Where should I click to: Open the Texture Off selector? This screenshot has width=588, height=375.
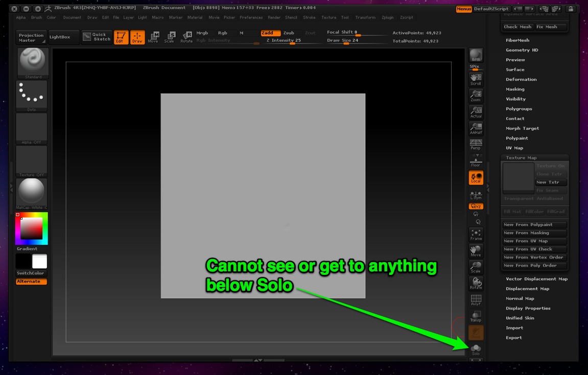[x=32, y=161]
